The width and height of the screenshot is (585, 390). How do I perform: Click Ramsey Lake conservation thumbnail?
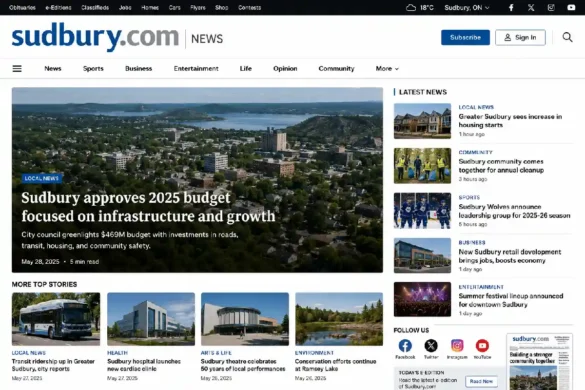click(339, 319)
